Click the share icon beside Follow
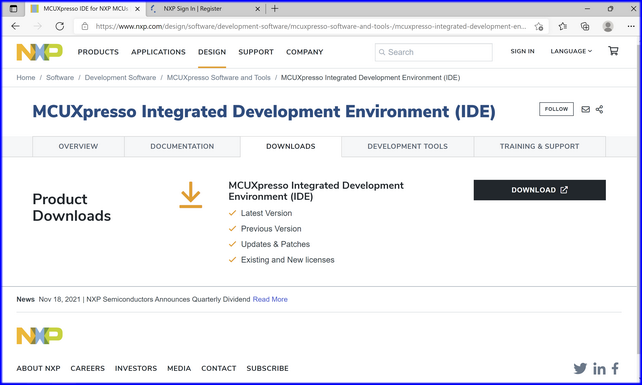This screenshot has height=385, width=642. tap(599, 109)
